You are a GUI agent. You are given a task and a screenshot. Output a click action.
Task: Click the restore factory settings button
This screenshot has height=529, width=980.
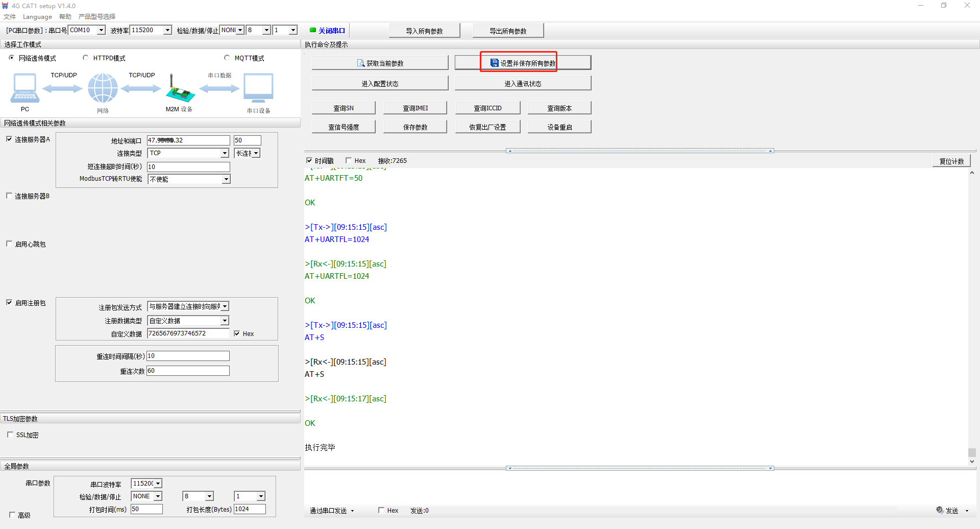point(487,127)
